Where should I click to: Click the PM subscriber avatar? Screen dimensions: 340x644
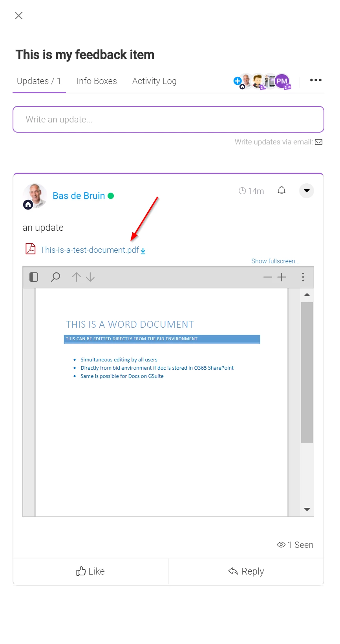pyautogui.click(x=282, y=81)
